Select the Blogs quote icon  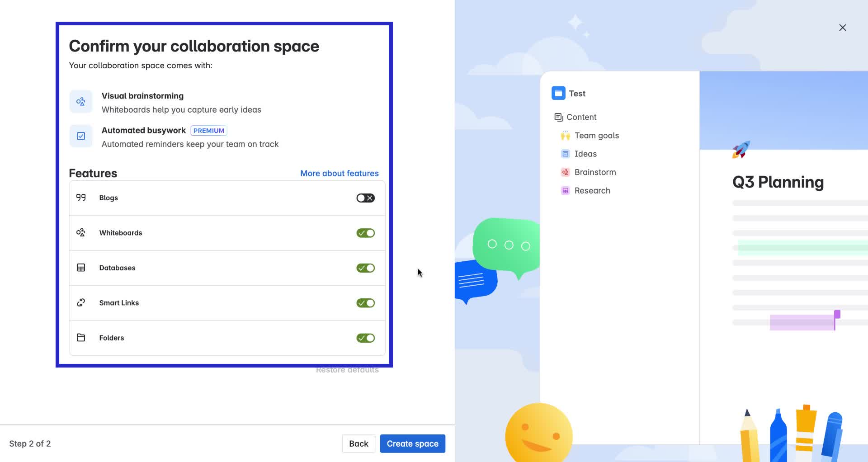[81, 198]
